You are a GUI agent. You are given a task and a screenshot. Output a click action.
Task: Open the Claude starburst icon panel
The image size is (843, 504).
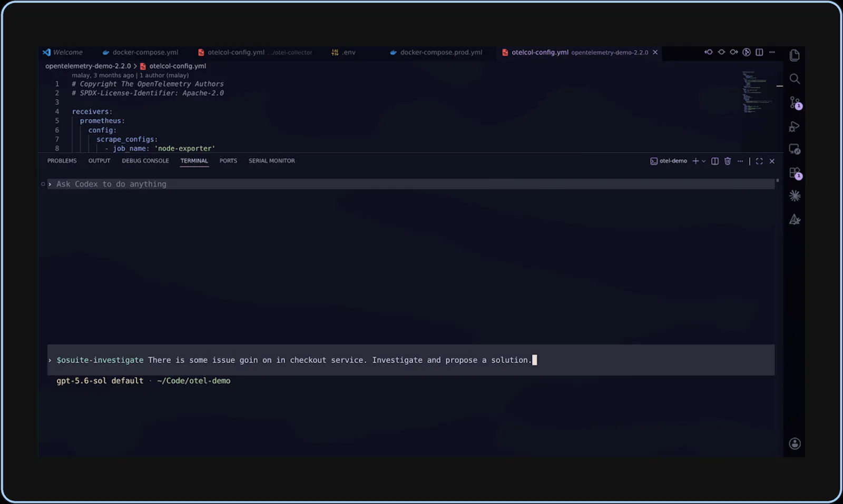[795, 196]
